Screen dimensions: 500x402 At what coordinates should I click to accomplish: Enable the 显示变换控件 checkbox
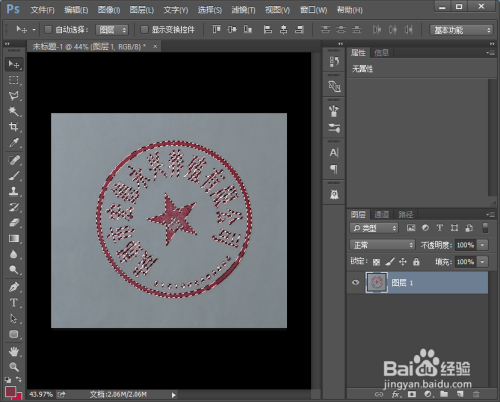(144, 30)
